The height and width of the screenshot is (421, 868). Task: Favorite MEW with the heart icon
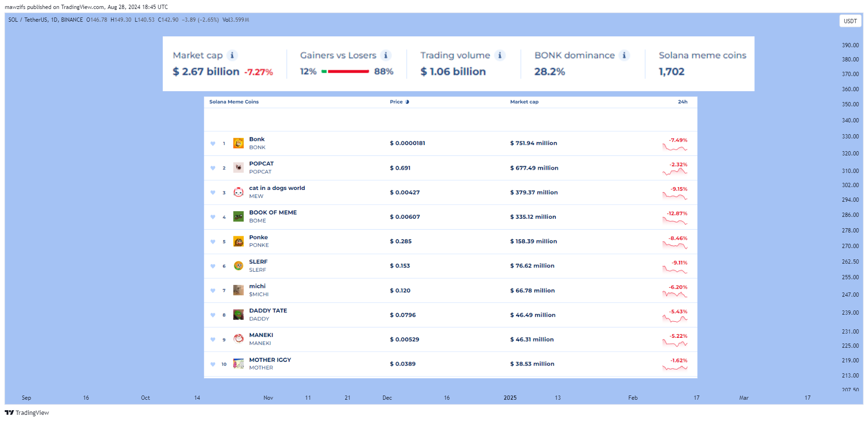pyautogui.click(x=213, y=193)
